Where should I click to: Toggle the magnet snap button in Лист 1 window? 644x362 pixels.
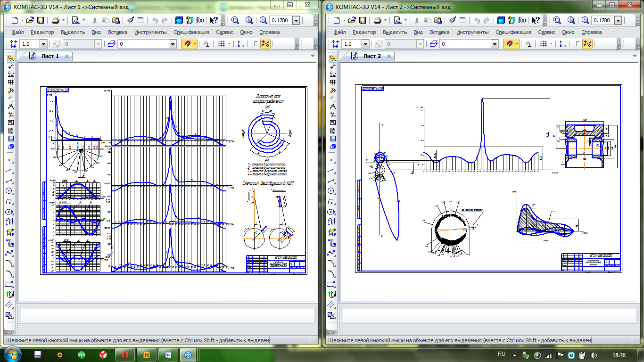pos(187,43)
